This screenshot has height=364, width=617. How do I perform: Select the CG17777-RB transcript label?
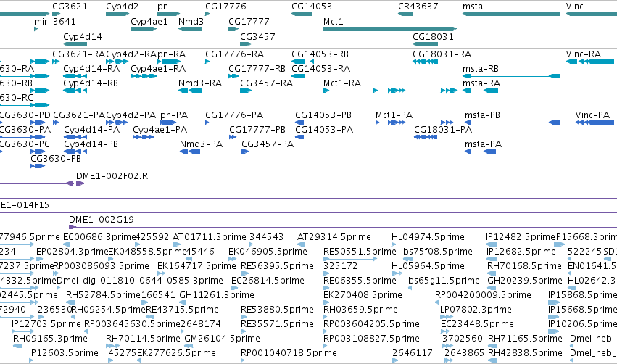click(x=257, y=68)
